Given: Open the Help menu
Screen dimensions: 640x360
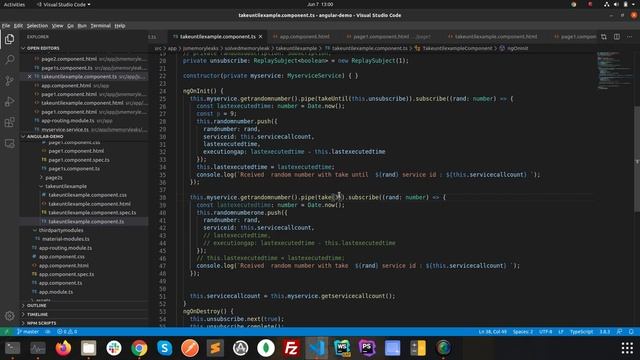Looking at the screenshot, I should [x=120, y=26].
